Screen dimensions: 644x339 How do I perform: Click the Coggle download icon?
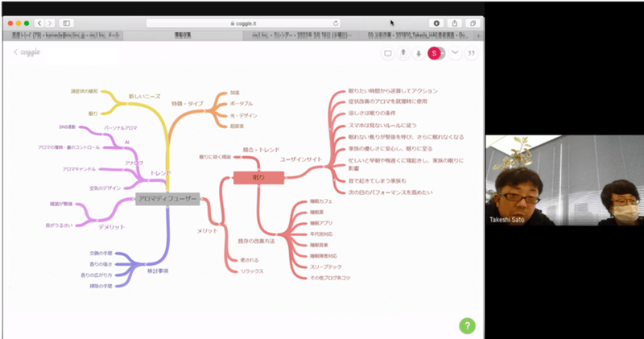coord(419,53)
